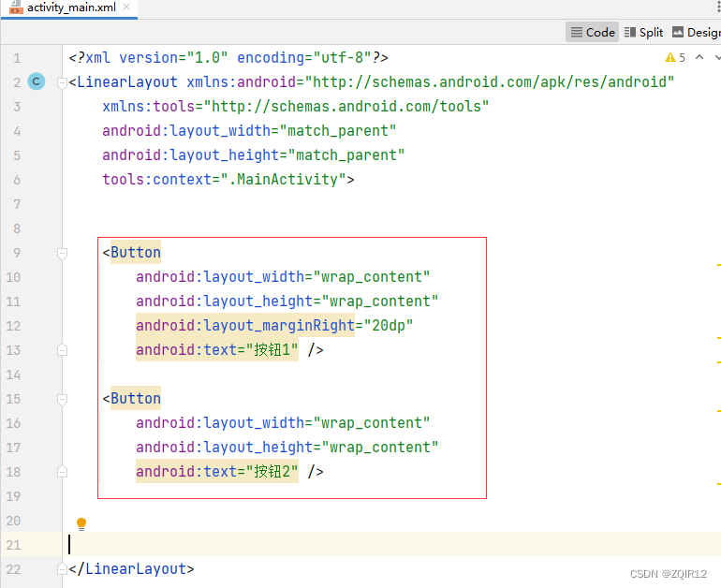Click the related class gutter icon on line 2
721x588 pixels.
pyautogui.click(x=37, y=81)
